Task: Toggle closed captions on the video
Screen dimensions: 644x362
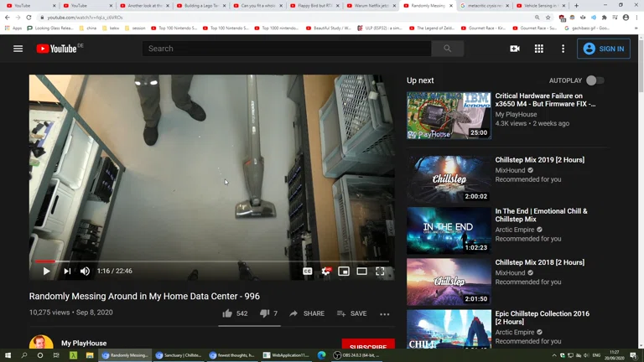Action: point(308,271)
